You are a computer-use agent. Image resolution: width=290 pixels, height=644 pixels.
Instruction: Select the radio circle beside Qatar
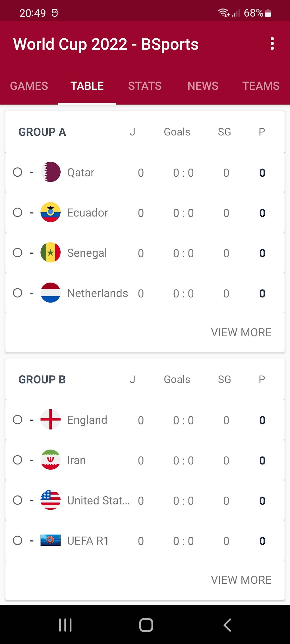(18, 172)
